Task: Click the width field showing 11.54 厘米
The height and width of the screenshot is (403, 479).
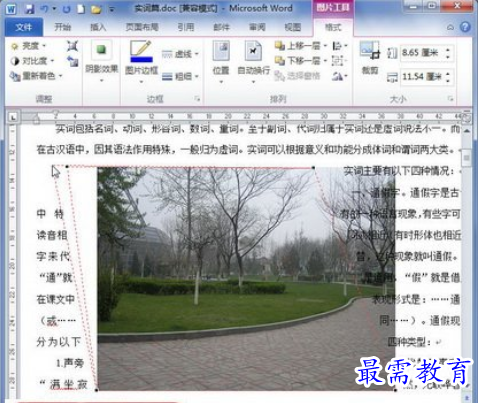Action: click(422, 77)
